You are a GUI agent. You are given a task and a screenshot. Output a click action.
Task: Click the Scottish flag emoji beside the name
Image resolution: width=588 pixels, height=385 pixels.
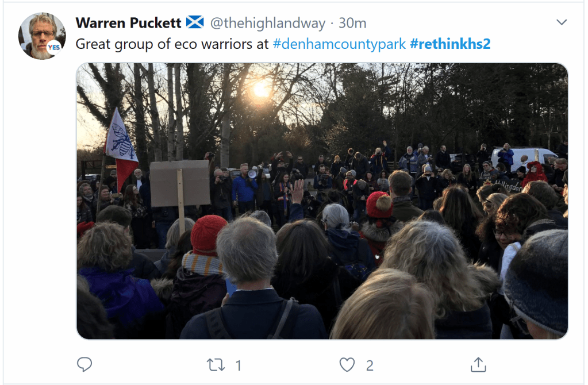click(x=195, y=22)
